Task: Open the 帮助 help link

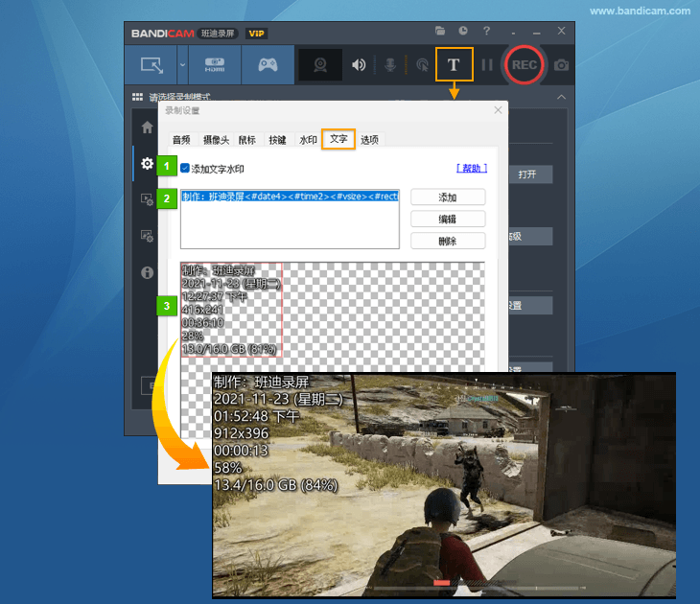Action: pos(472,169)
